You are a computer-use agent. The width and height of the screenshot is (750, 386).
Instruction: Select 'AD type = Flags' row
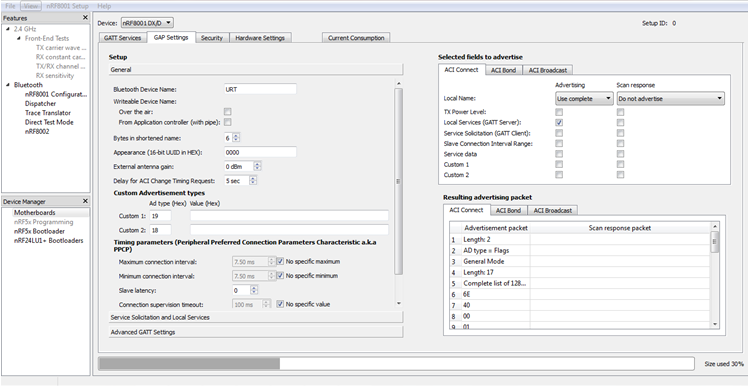point(496,251)
